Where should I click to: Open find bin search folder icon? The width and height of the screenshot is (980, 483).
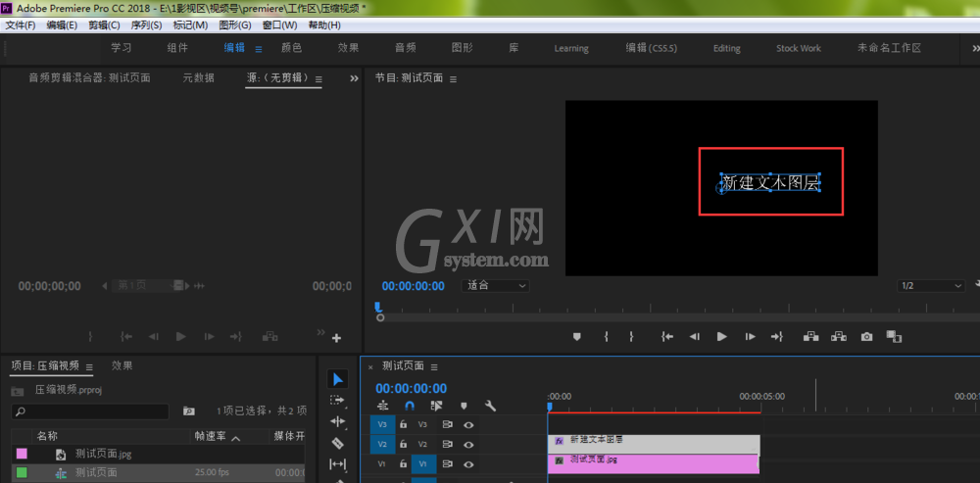pos(188,411)
